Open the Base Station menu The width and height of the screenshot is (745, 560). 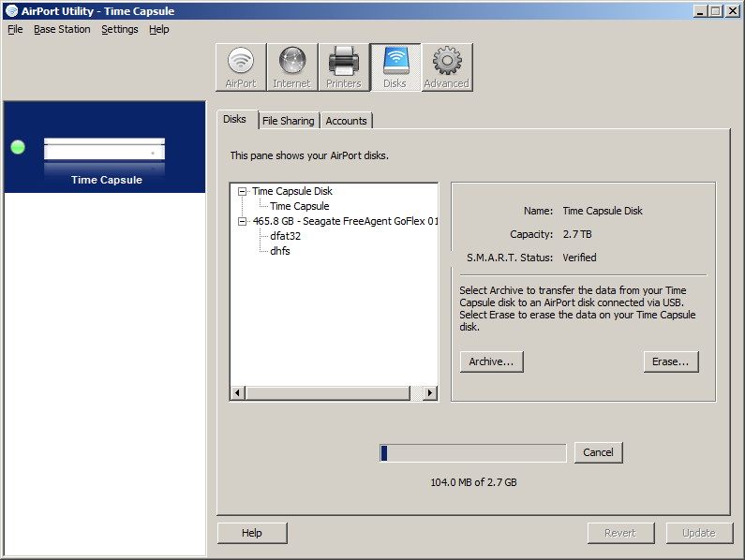point(62,29)
